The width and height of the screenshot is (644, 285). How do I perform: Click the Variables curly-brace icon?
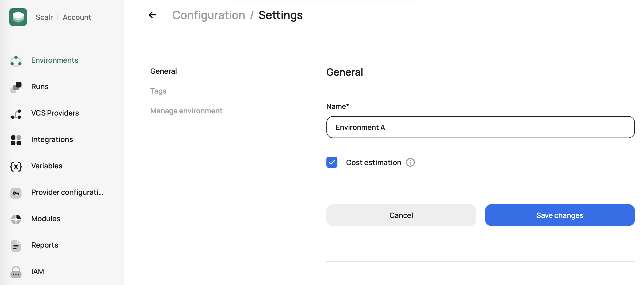coord(16,166)
